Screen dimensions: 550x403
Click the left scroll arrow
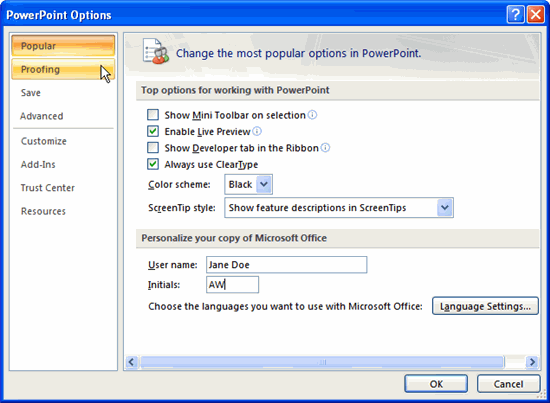coord(132,362)
